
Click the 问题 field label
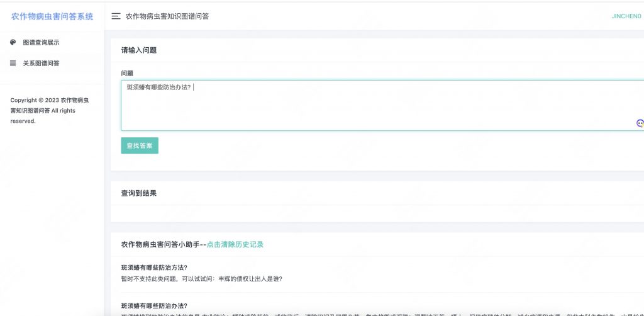[x=127, y=73]
